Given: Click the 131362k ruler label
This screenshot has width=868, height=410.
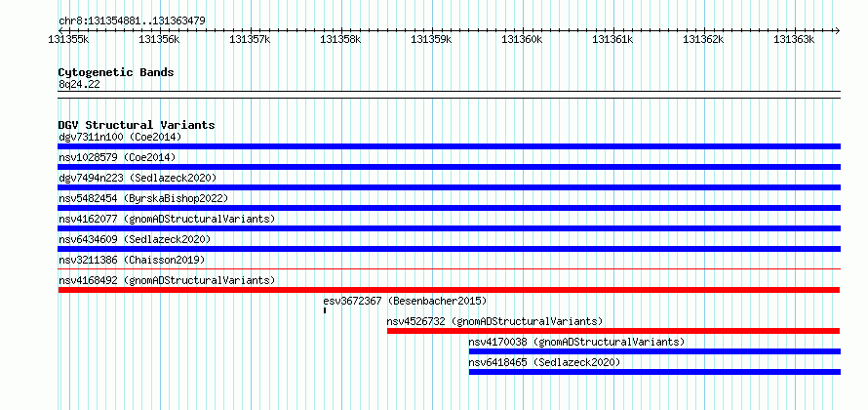Looking at the screenshot, I should click(x=703, y=39).
